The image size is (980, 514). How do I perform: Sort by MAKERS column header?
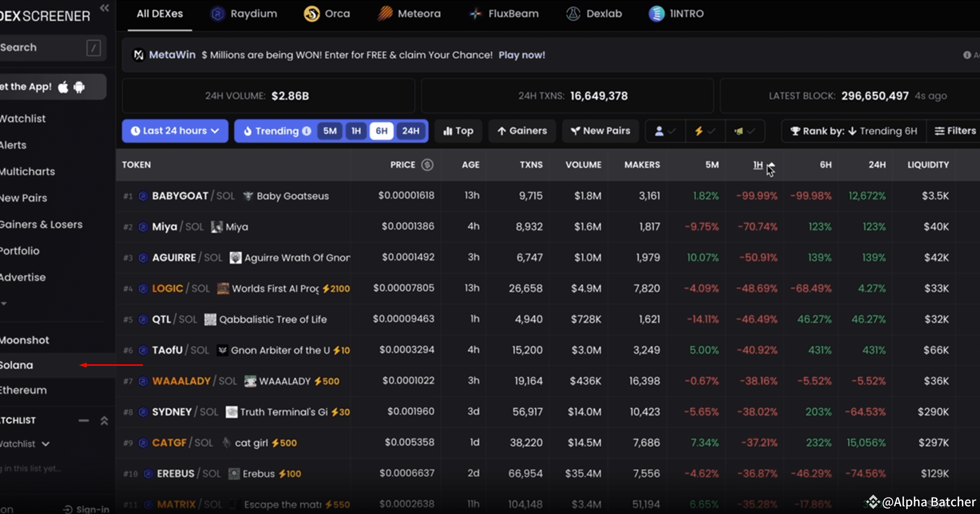pyautogui.click(x=642, y=165)
